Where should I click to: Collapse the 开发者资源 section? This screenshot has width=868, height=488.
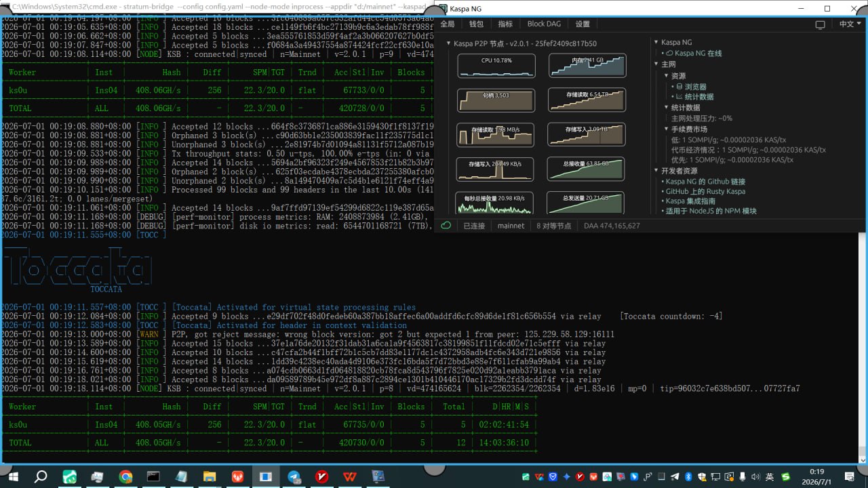(656, 171)
